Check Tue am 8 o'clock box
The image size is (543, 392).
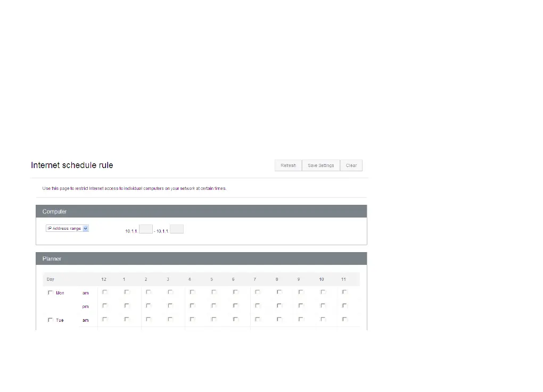[279, 319]
